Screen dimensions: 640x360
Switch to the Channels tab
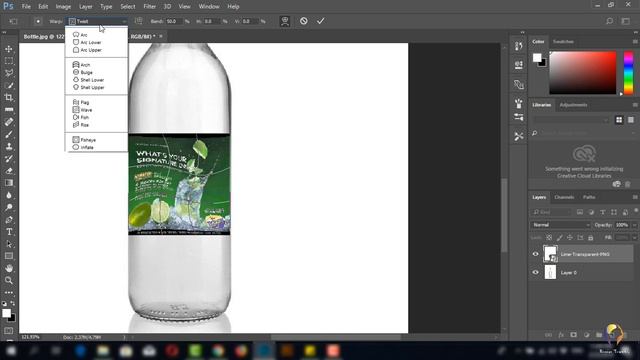564,197
